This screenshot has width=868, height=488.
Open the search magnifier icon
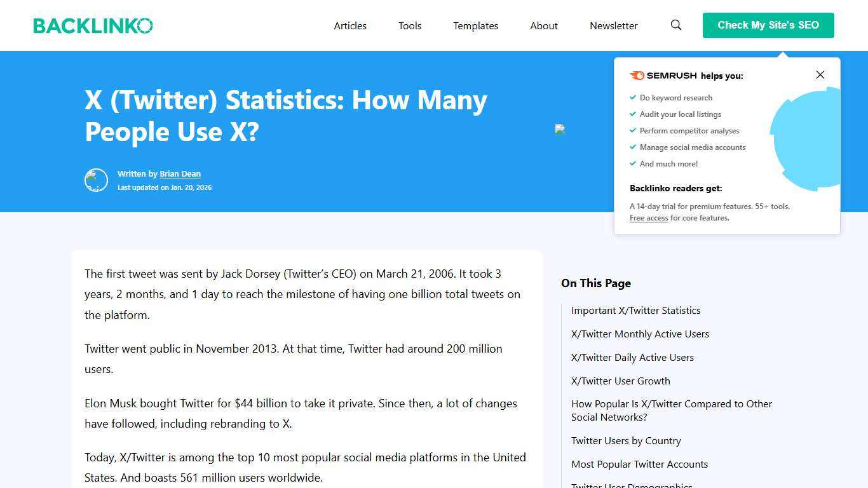point(675,25)
